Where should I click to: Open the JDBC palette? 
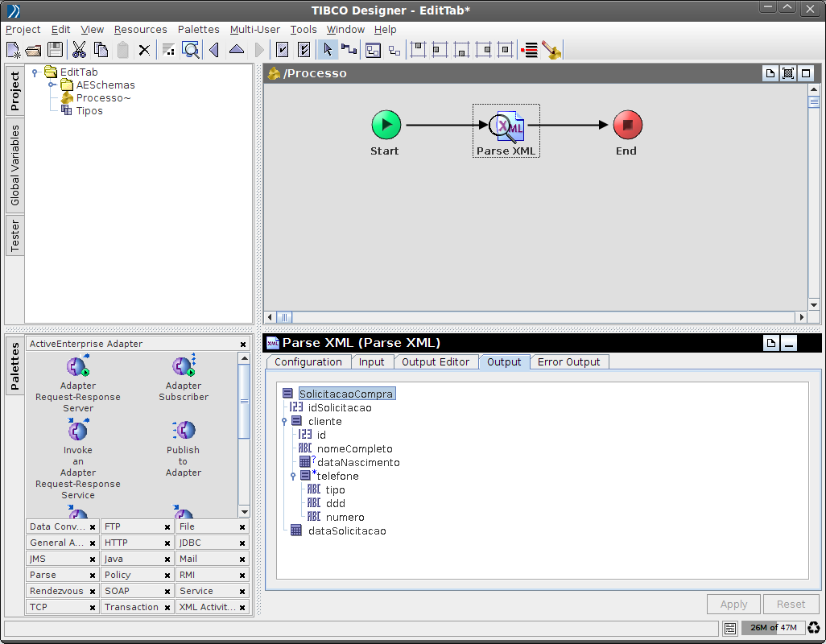point(191,543)
